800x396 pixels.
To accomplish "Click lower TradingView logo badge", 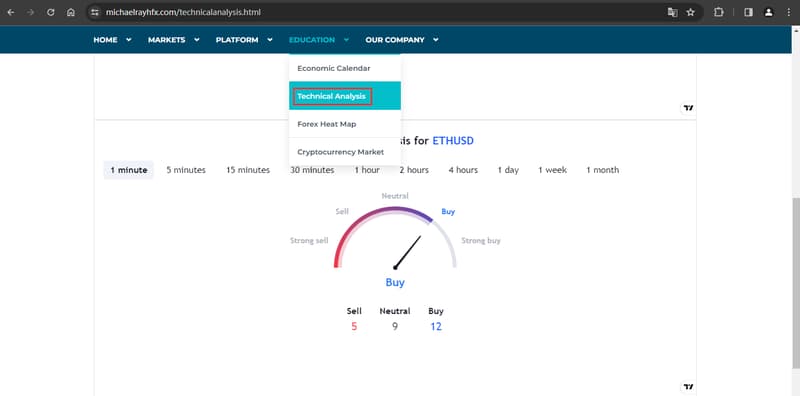I will tap(689, 387).
